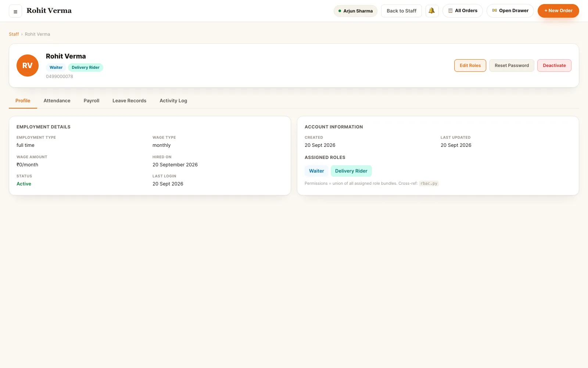Screen dimensions: 588x368
Task: Click the Rohit Verma page title
Action: (49, 11)
